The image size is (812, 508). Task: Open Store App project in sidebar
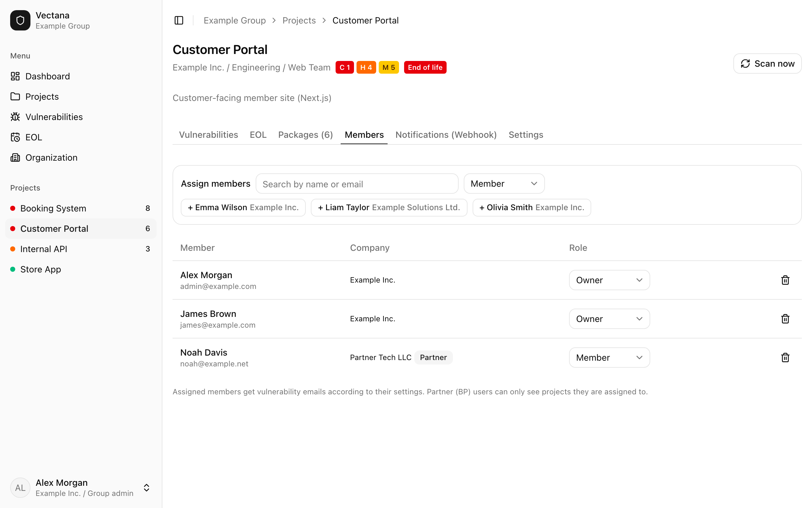(81, 269)
